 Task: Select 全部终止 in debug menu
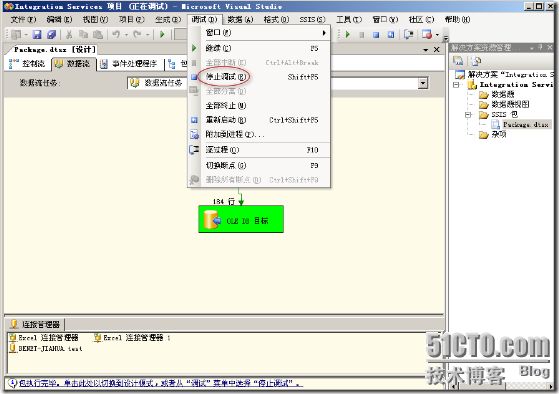tap(259, 106)
